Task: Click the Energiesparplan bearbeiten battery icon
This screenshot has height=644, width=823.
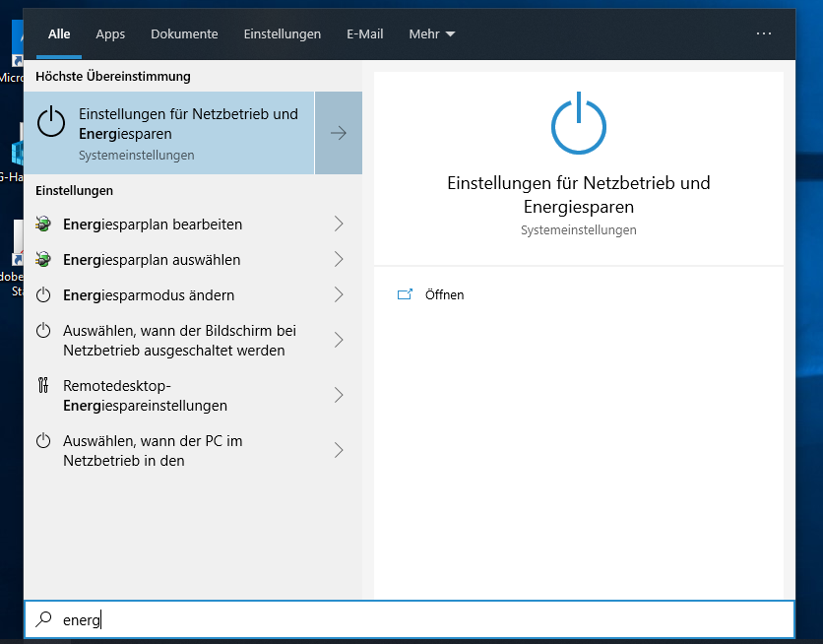Action: pyautogui.click(x=43, y=225)
